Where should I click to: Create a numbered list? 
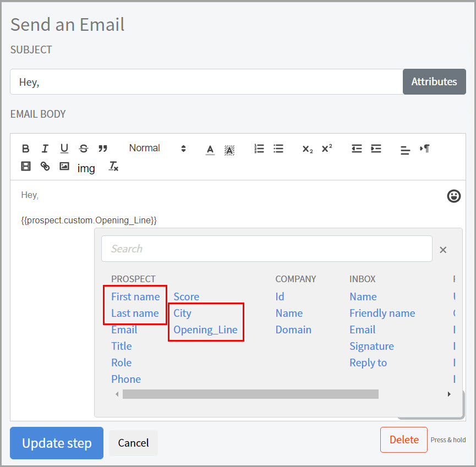click(259, 149)
